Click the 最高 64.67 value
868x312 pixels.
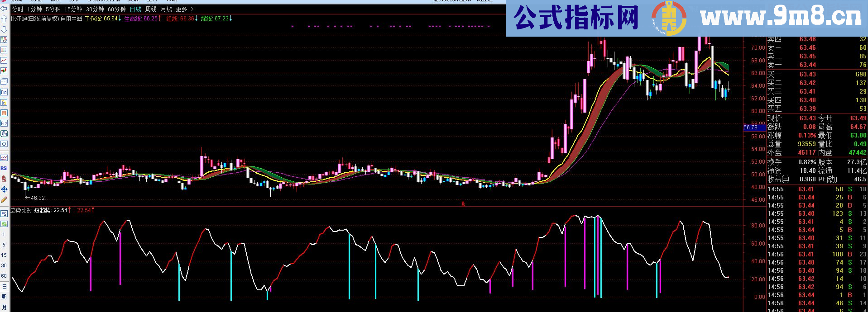858,127
